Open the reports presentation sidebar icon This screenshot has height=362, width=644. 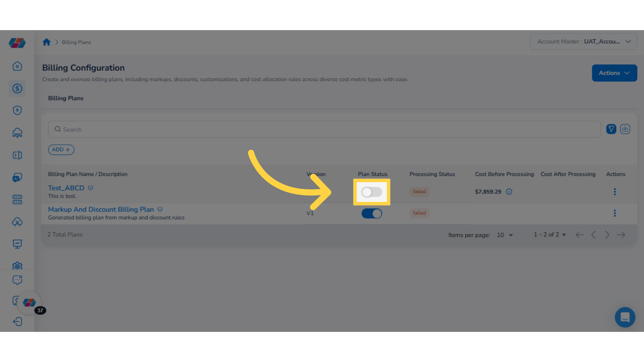coord(17,244)
